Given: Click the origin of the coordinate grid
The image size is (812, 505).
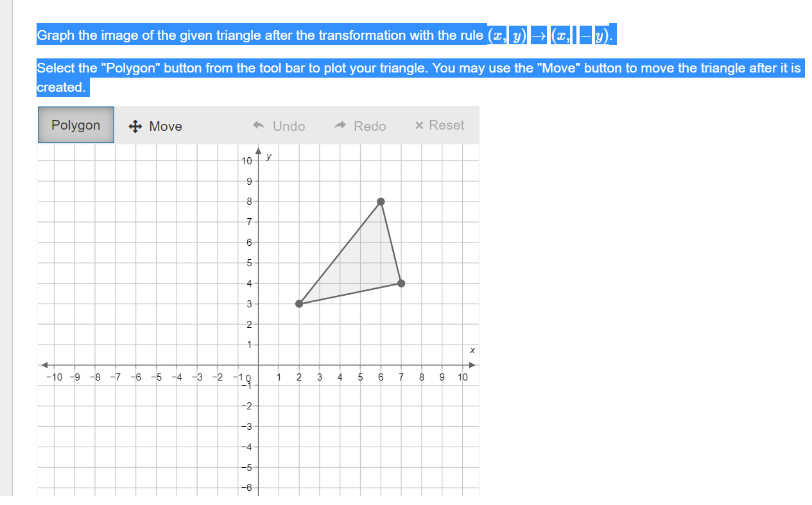Looking at the screenshot, I should coord(259,364).
